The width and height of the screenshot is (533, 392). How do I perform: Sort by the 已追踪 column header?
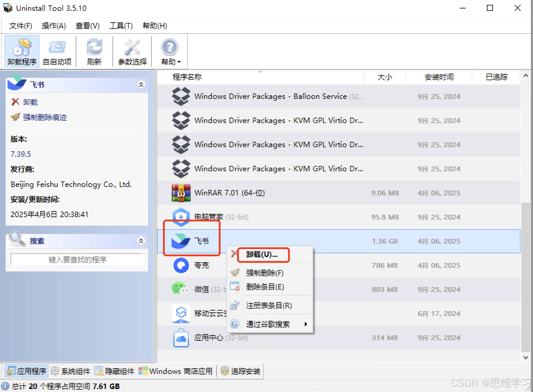coord(497,77)
